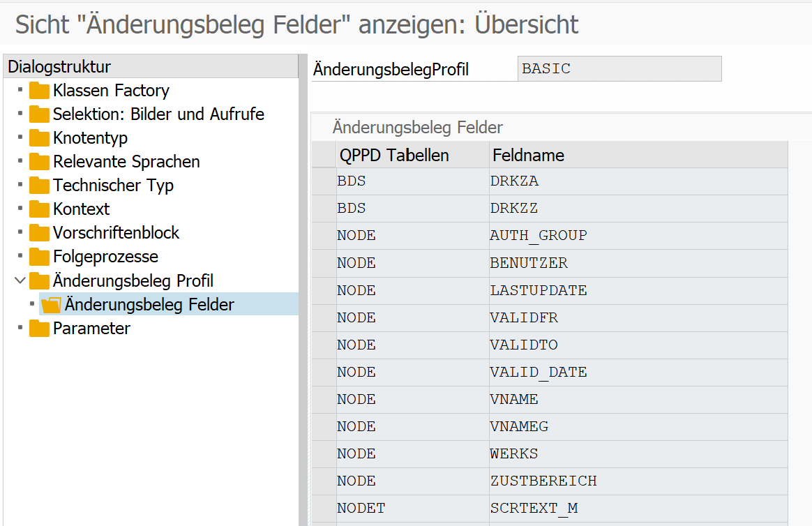Viewport: 812px width, 526px height.
Task: Click the Vorschriftenblock folder icon
Action: [39, 233]
